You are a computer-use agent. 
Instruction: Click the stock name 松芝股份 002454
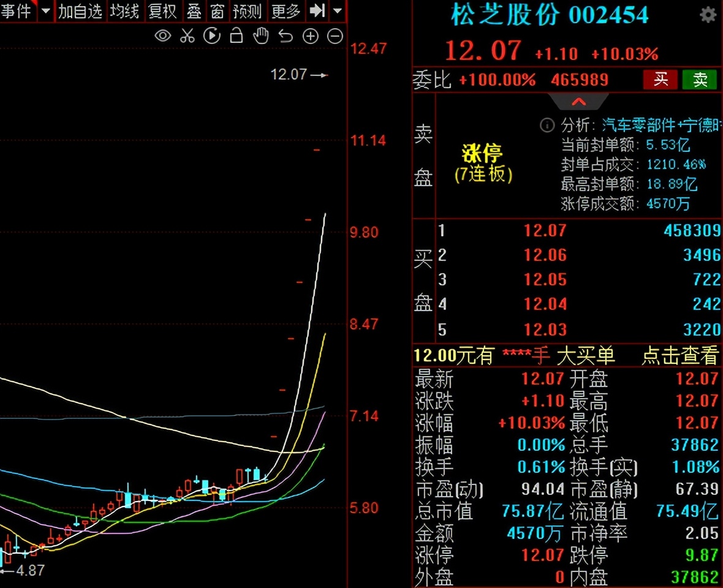(549, 14)
